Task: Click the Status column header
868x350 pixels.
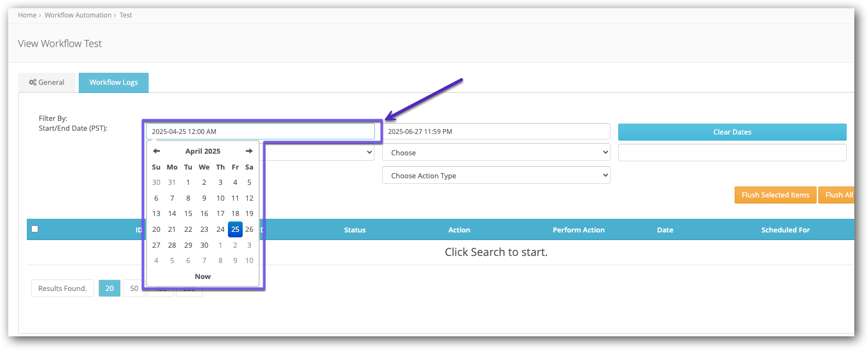Action: [355, 230]
